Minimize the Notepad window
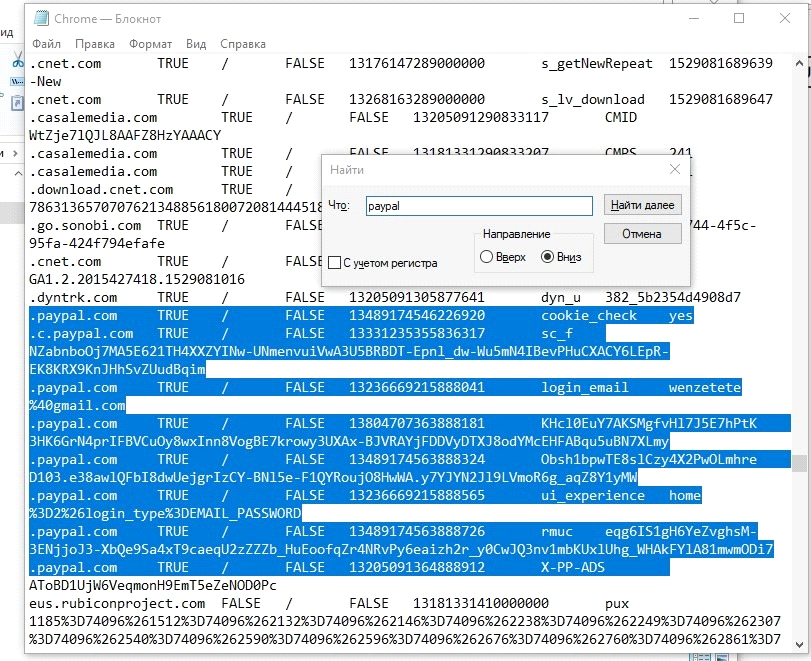811x661 pixels. tap(689, 19)
